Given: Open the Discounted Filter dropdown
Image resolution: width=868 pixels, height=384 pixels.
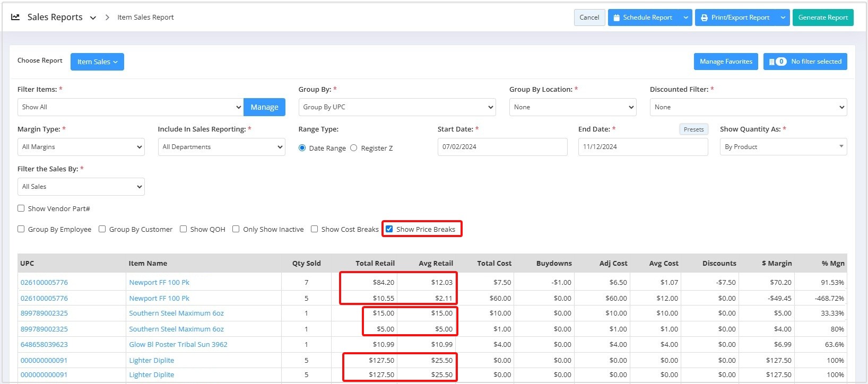Looking at the screenshot, I should pos(748,107).
